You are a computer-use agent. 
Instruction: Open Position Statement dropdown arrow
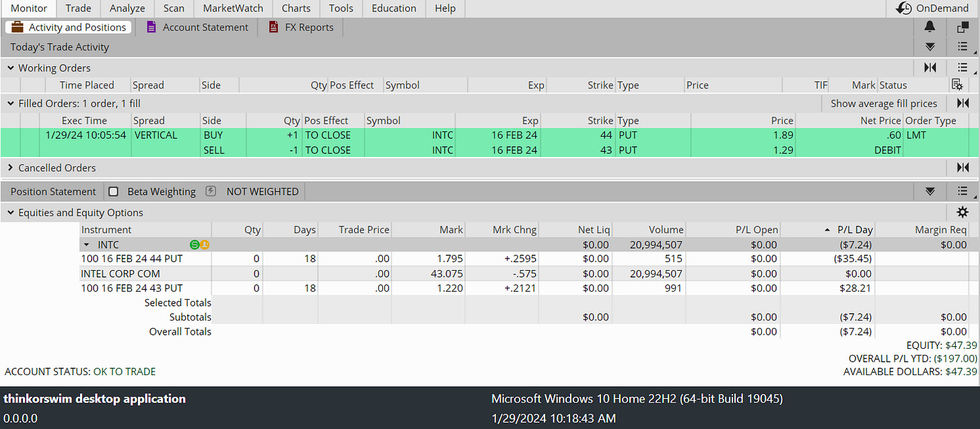[x=930, y=191]
